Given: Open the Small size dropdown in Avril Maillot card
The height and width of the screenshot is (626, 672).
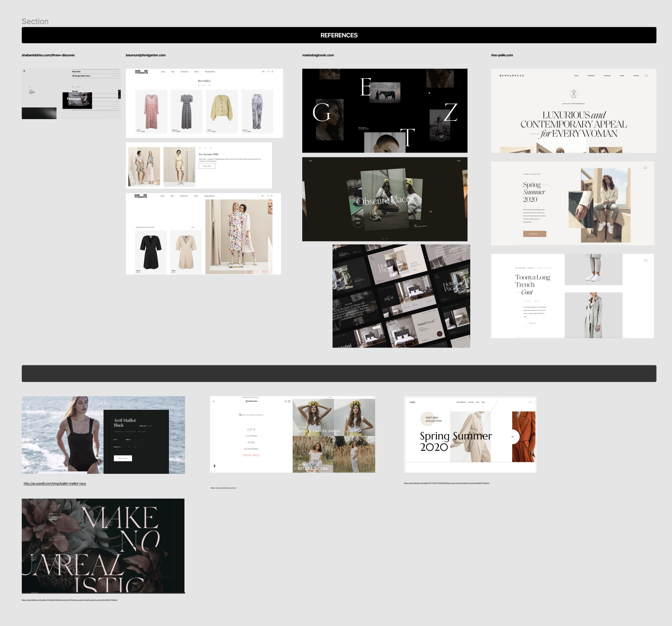Looking at the screenshot, I should (134, 440).
